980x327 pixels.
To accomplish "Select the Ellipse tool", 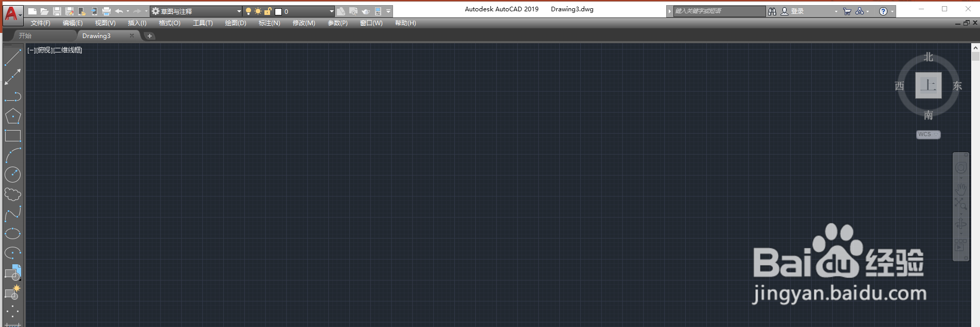I will point(13,233).
